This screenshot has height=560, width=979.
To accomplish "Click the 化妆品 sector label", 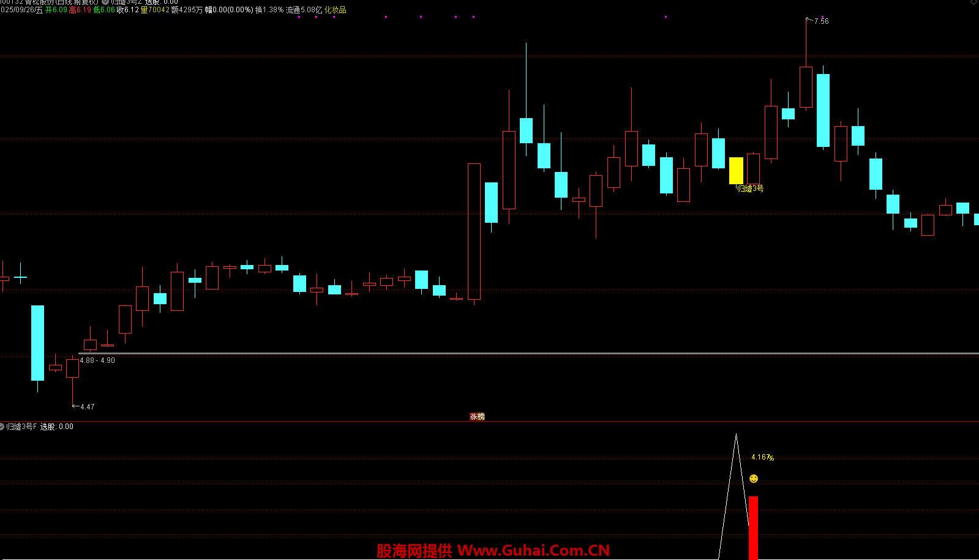I will [x=336, y=10].
